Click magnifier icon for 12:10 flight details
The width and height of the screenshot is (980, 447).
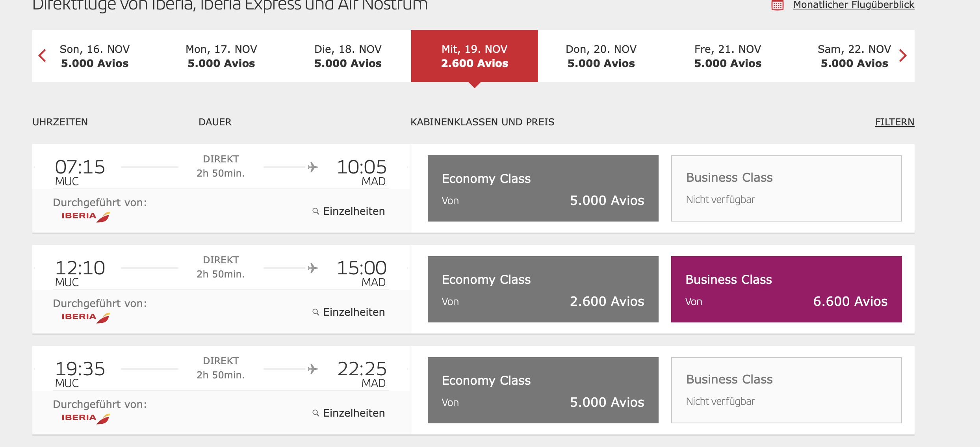[x=316, y=312]
